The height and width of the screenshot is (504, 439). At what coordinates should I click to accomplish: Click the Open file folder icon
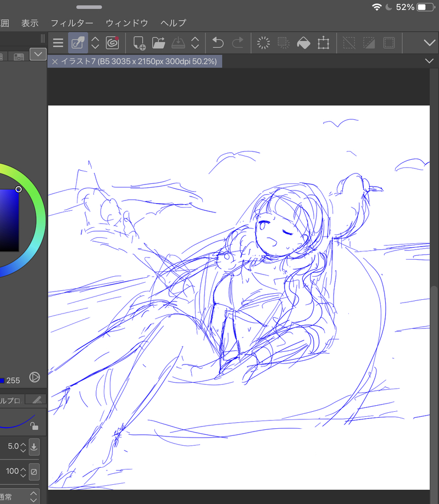coord(159,43)
